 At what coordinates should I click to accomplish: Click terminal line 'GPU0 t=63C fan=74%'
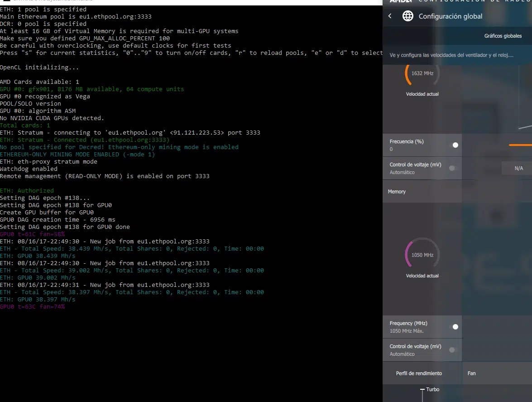32,306
